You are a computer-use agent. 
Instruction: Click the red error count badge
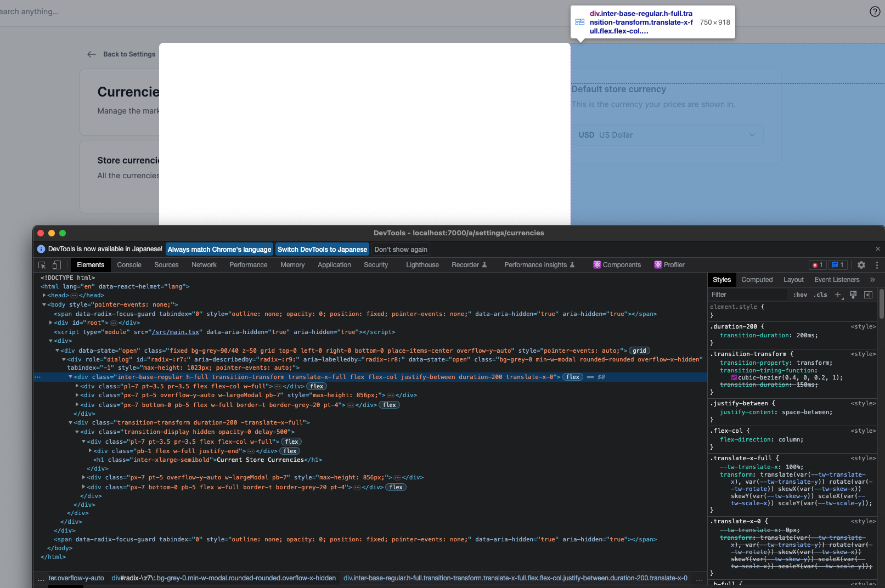818,265
